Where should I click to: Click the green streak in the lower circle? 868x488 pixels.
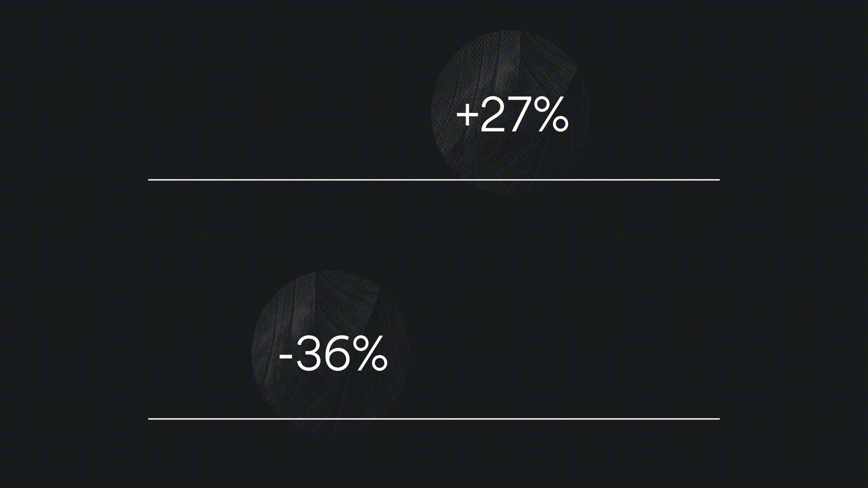(302, 316)
